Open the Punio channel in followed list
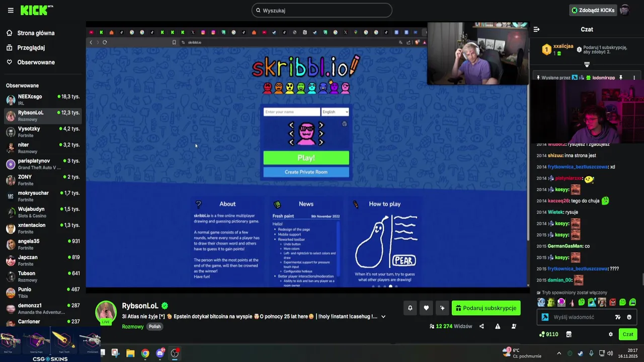 click(43, 293)
